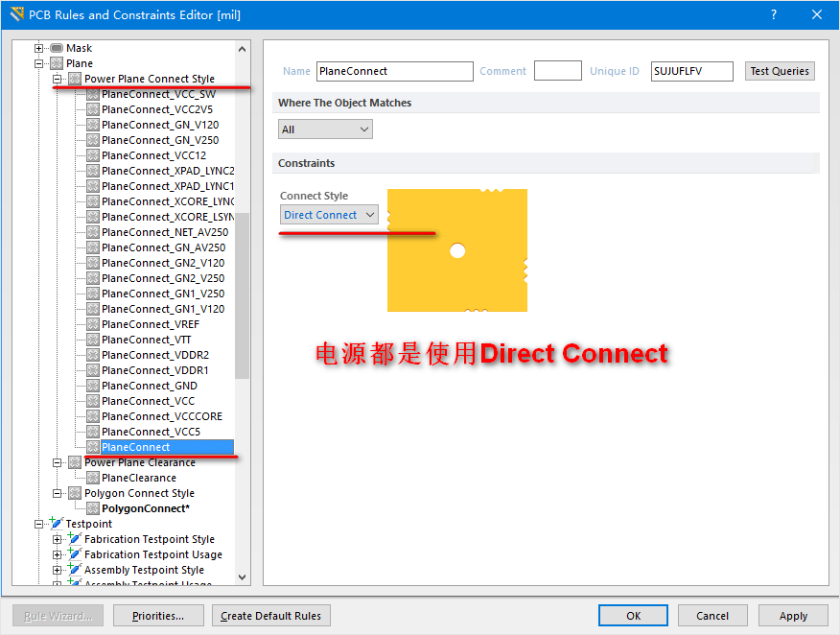Click the Comment input field
This screenshot has height=635, width=840.
coord(557,71)
